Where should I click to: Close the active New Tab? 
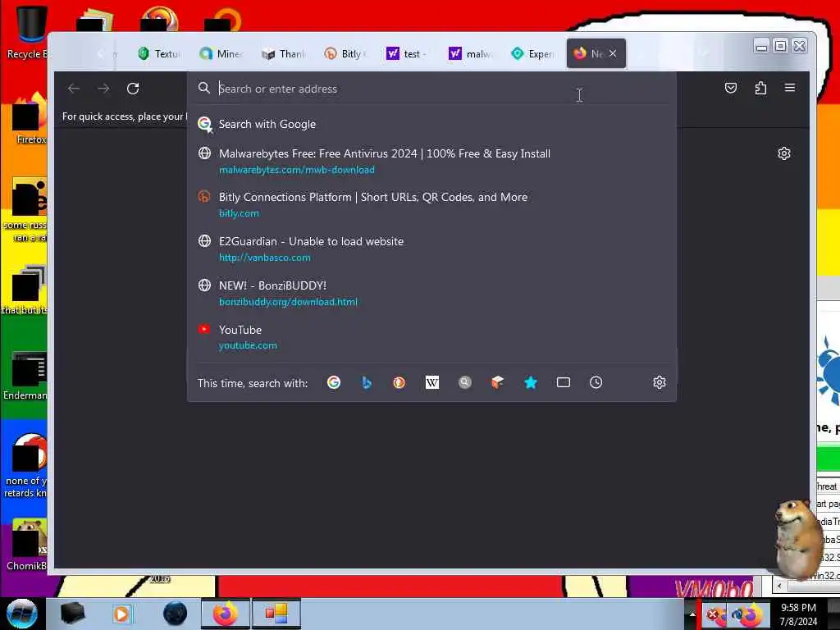[x=613, y=53]
